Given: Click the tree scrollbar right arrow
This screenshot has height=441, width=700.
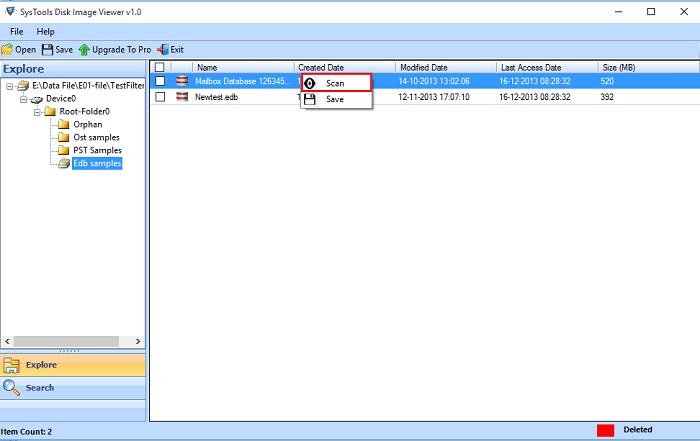Looking at the screenshot, I should coord(138,341).
